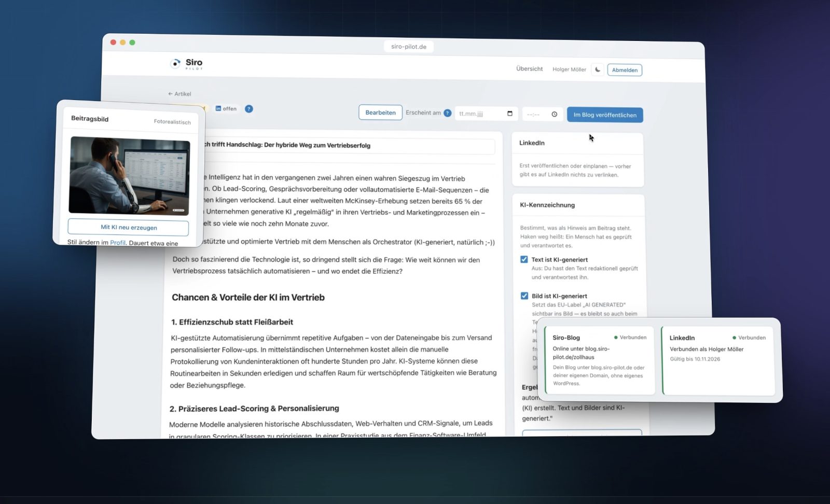The image size is (830, 504).
Task: Click heading 1. Effizienzschub statt Fleißarbeit
Action: [232, 322]
